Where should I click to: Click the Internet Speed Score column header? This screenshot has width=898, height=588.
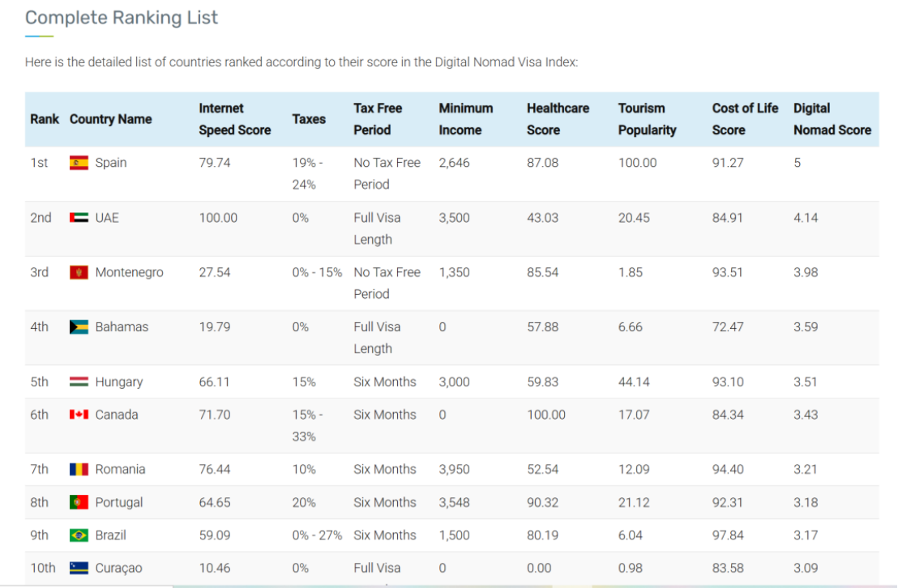(x=235, y=119)
